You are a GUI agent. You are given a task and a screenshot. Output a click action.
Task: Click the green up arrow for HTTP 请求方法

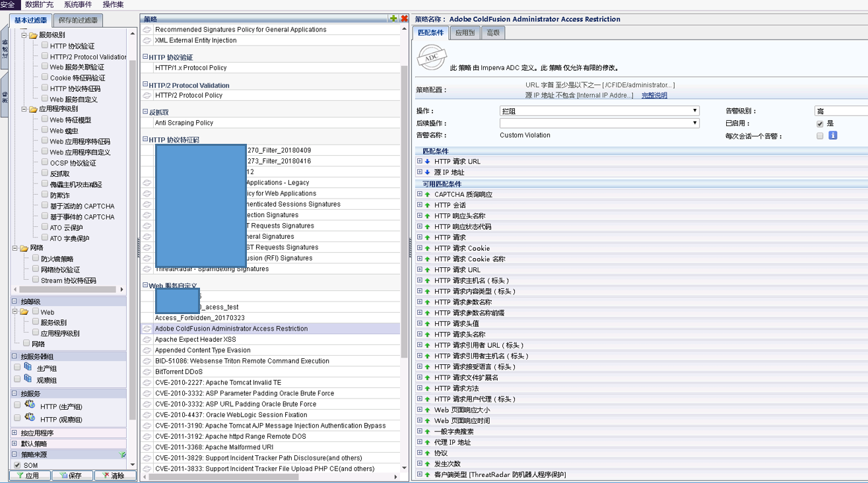point(428,389)
